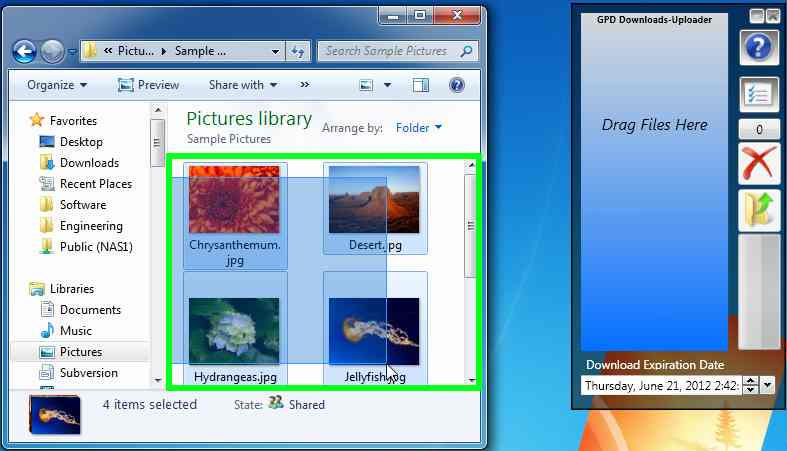Open the Music library
The height and width of the screenshot is (451, 787).
click(75, 331)
